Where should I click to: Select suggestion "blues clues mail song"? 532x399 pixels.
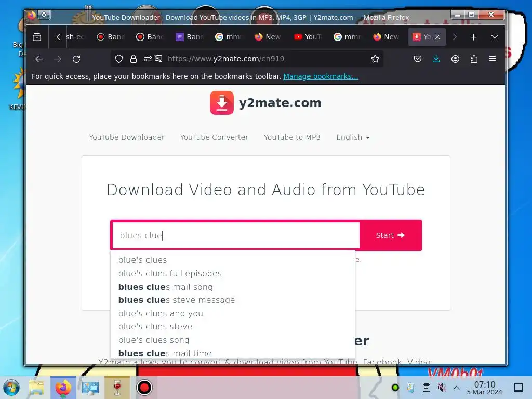[x=233, y=287]
